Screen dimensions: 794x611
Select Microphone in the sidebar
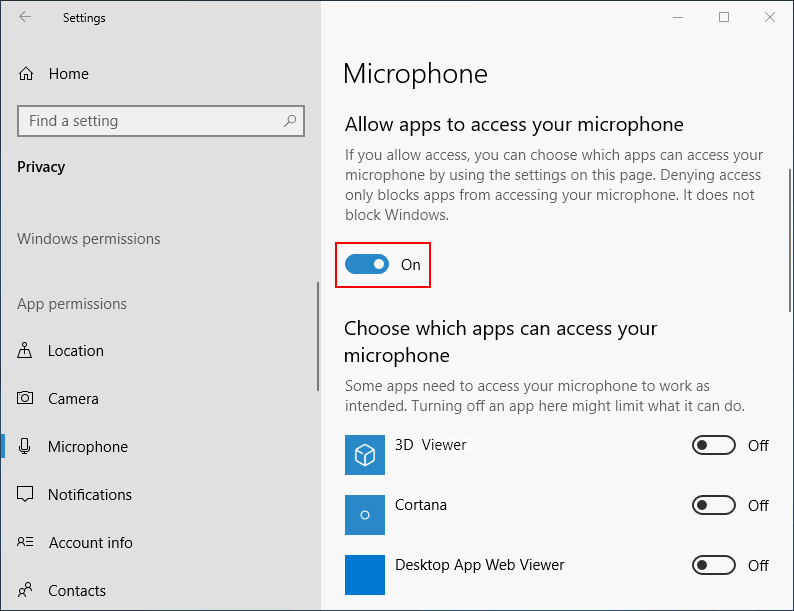[88, 446]
